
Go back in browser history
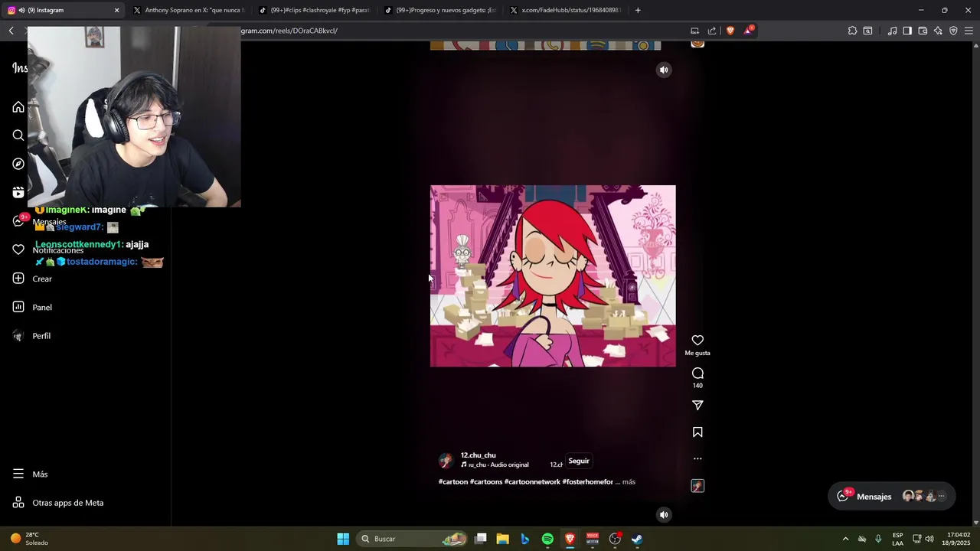tap(11, 31)
